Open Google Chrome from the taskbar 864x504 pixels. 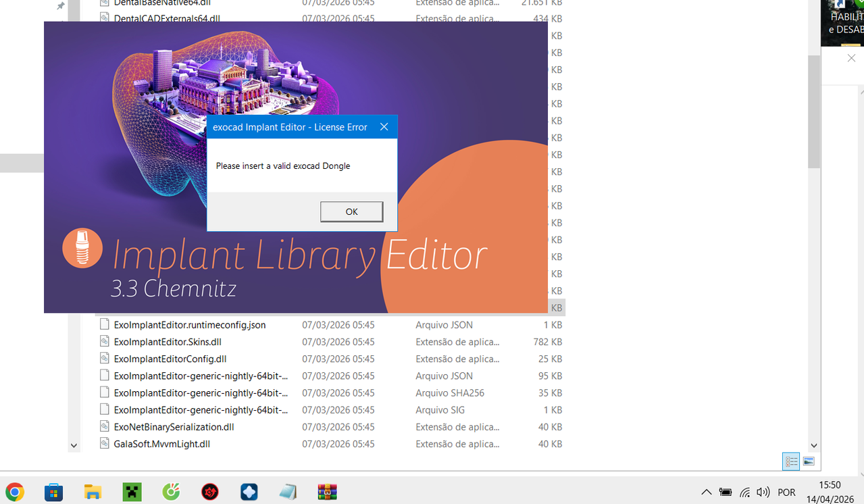click(15, 492)
